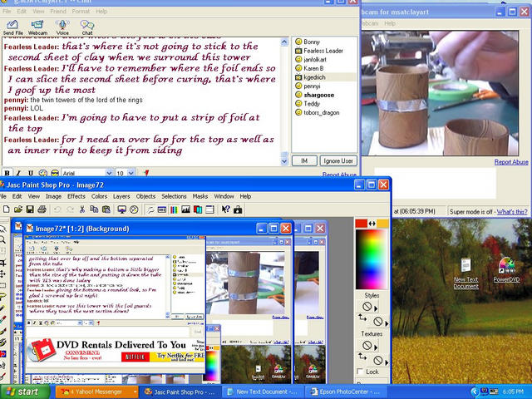
Task: Toggle the Histogram window icon
Action: point(185,209)
